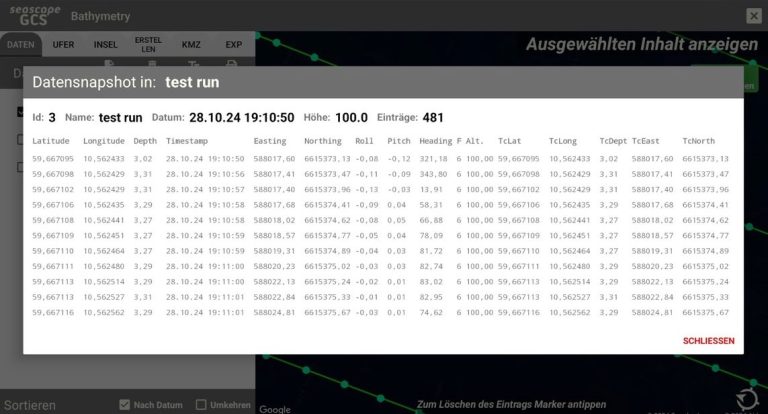Go to the KMZ tab
This screenshot has width=768, height=414.
191,45
